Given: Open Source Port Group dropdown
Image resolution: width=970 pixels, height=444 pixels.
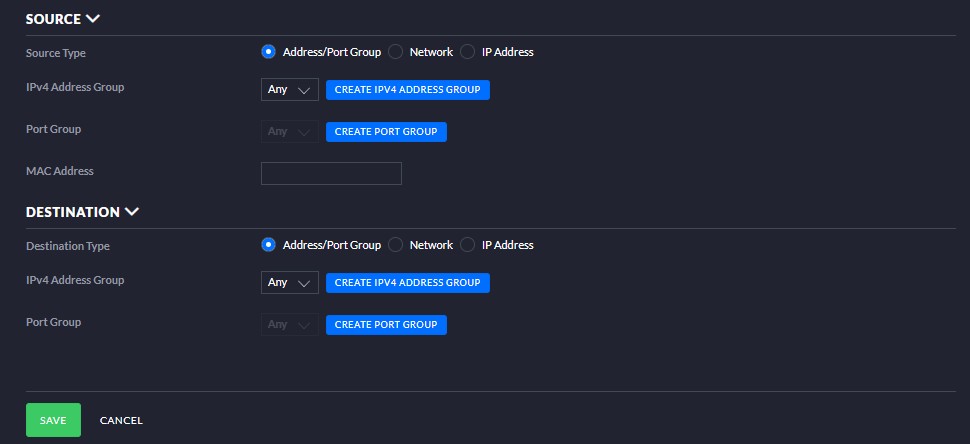Looking at the screenshot, I should coord(289,132).
